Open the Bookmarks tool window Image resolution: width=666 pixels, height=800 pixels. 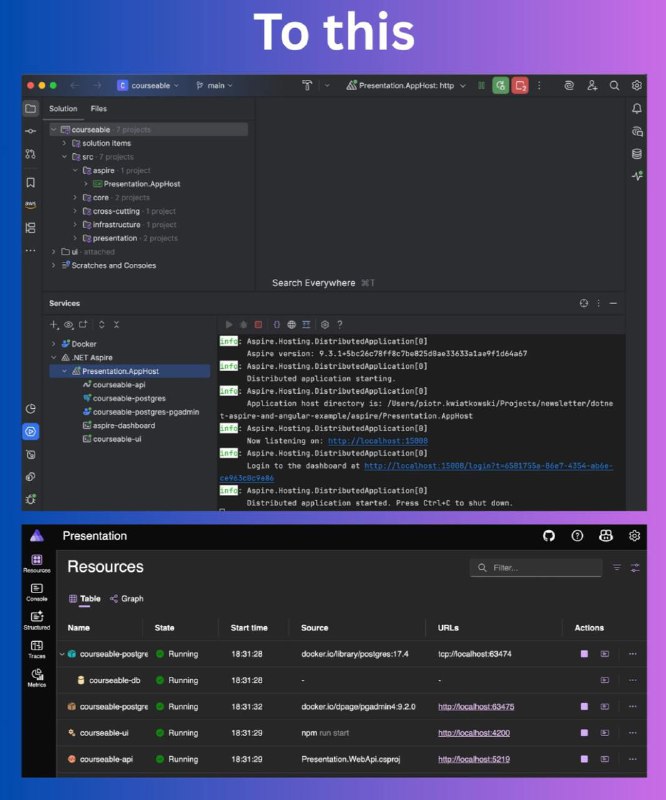(31, 183)
